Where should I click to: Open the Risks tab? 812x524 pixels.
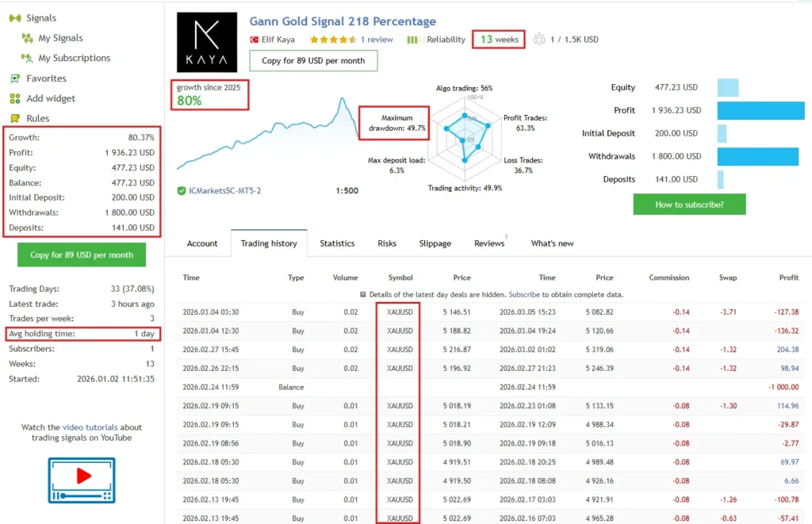387,243
